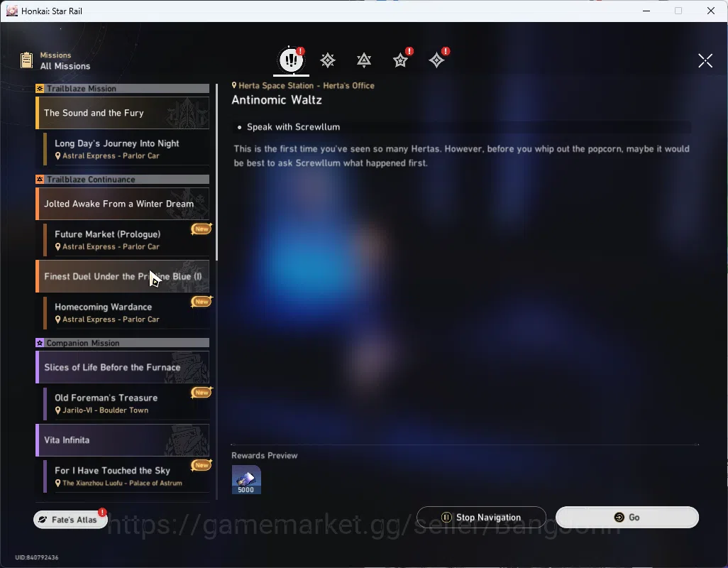728x568 pixels.
Task: Close the Missions screen with the X icon
Action: coord(705,60)
